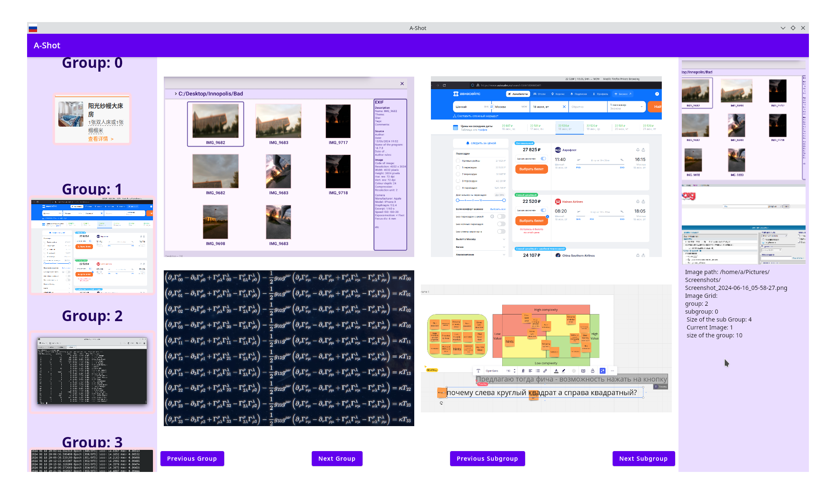Click right handle of the layover duration slider
The width and height of the screenshot is (836, 504).
504,200
